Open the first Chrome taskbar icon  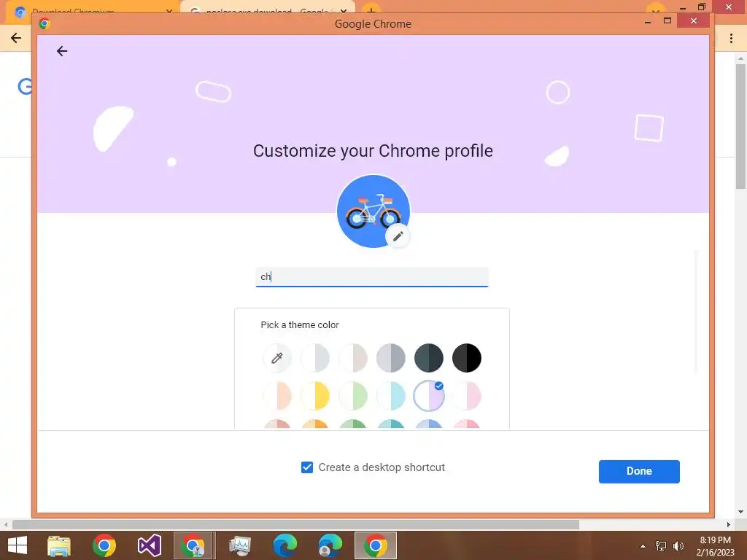pyautogui.click(x=104, y=545)
